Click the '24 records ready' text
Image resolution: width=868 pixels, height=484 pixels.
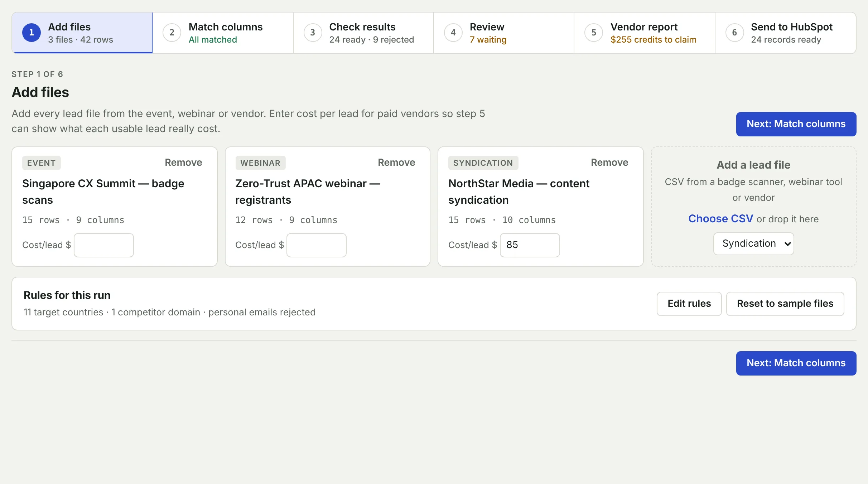(786, 40)
